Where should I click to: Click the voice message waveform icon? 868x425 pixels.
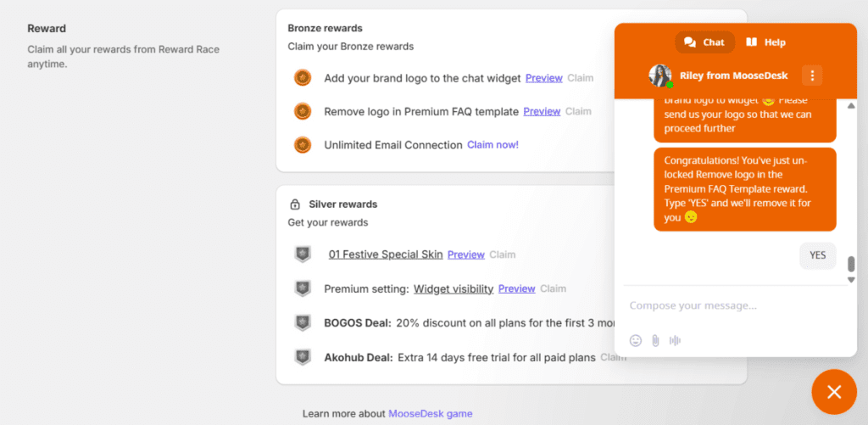click(x=675, y=340)
